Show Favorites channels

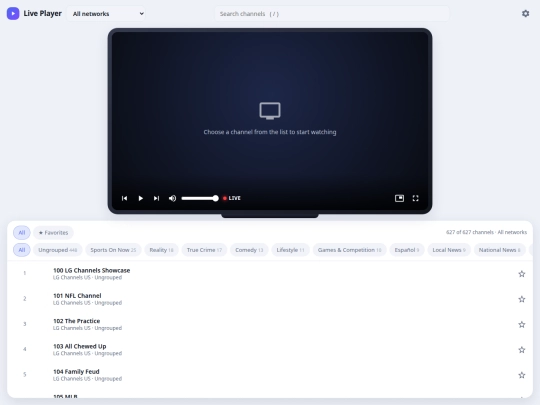[53, 232]
